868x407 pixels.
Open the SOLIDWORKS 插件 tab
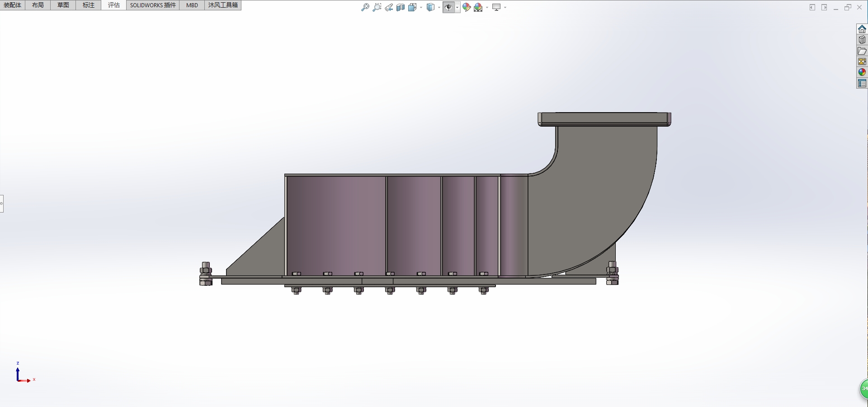point(153,5)
